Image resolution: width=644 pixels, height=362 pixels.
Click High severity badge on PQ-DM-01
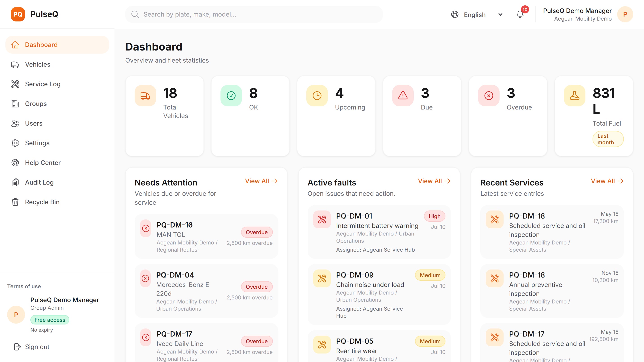pyautogui.click(x=434, y=216)
